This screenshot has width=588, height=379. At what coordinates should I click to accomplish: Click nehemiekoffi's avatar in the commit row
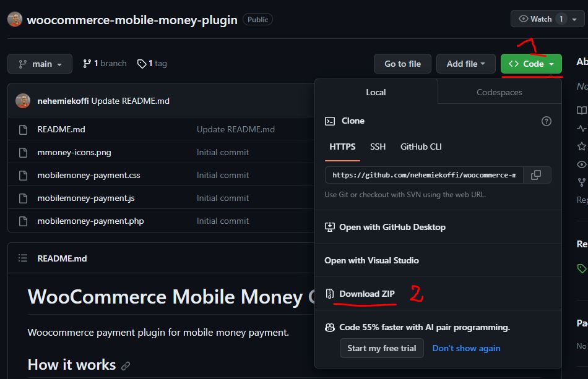coord(23,101)
